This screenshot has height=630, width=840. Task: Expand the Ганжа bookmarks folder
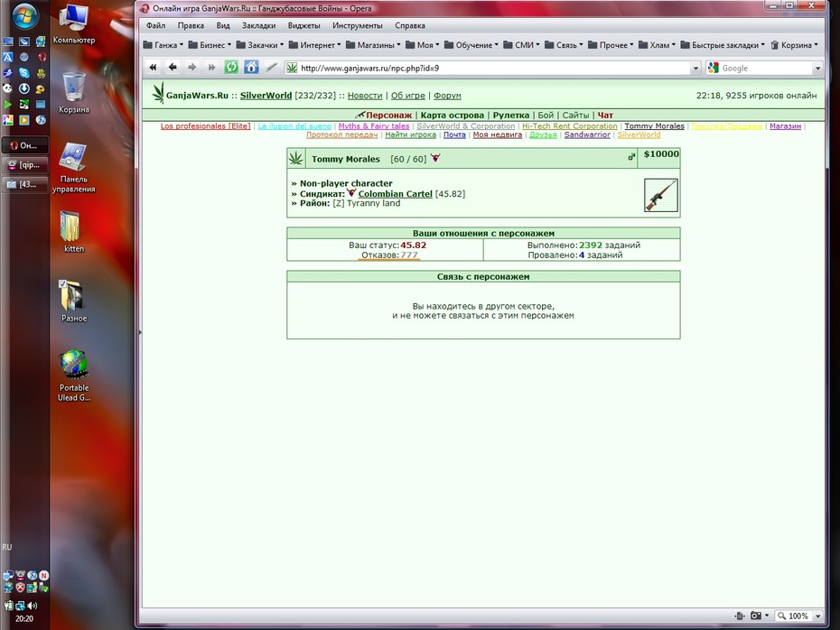click(x=163, y=45)
